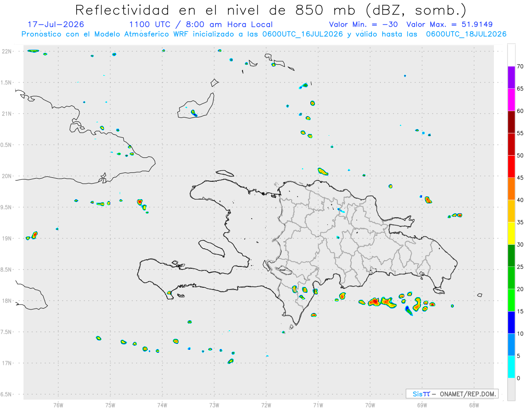Click the '22N' latitude axis label
The height and width of the screenshot is (411, 532).
click(7, 51)
